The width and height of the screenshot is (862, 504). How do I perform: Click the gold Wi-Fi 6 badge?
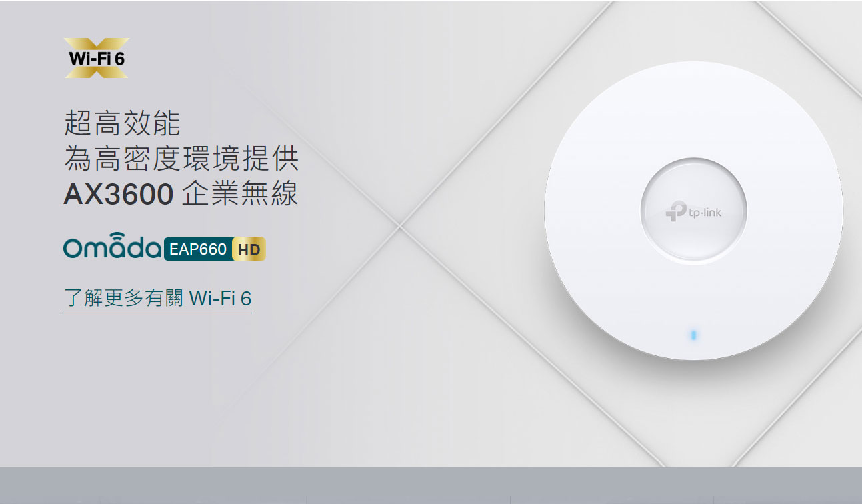tap(97, 58)
